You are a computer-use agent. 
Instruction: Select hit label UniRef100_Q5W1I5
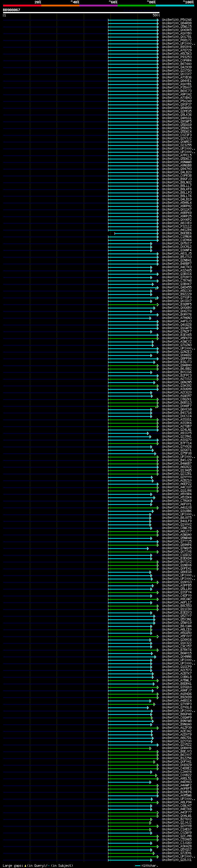pyautogui.click(x=177, y=26)
